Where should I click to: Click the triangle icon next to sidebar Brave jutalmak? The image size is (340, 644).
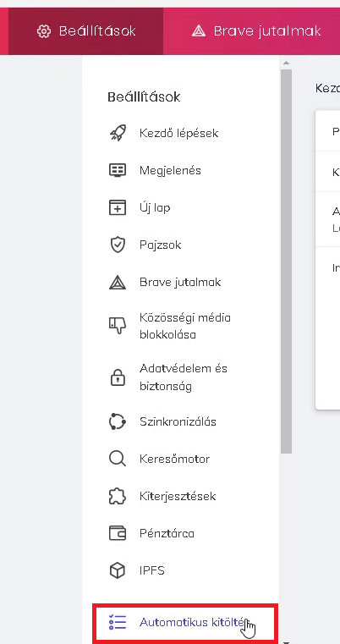(118, 282)
